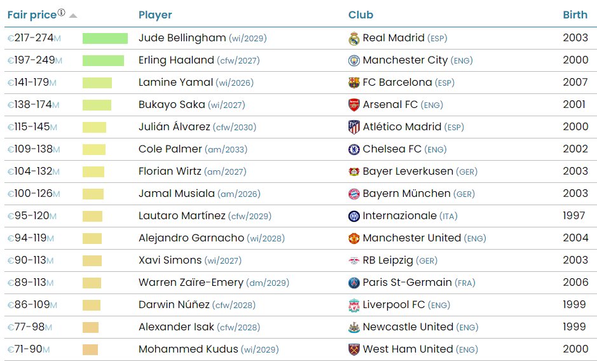Sort table by Player column header
Image resolution: width=597 pixels, height=364 pixels.
[155, 15]
